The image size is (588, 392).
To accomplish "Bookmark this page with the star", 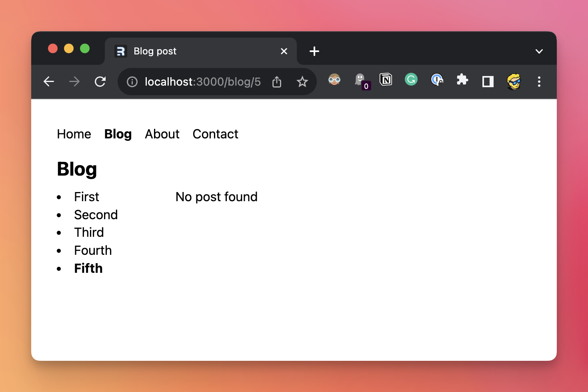I will [302, 82].
